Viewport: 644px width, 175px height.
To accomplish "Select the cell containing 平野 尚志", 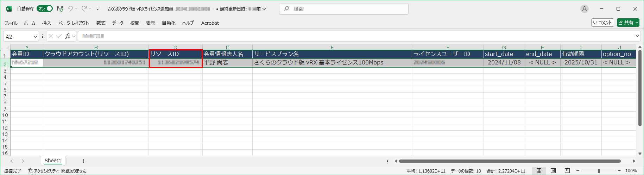I will (x=228, y=63).
